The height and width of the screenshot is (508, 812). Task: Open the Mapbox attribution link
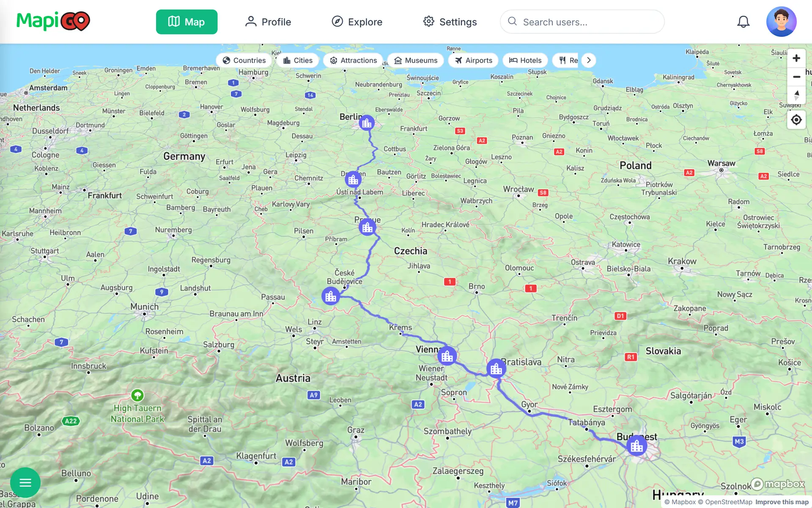[x=680, y=502]
